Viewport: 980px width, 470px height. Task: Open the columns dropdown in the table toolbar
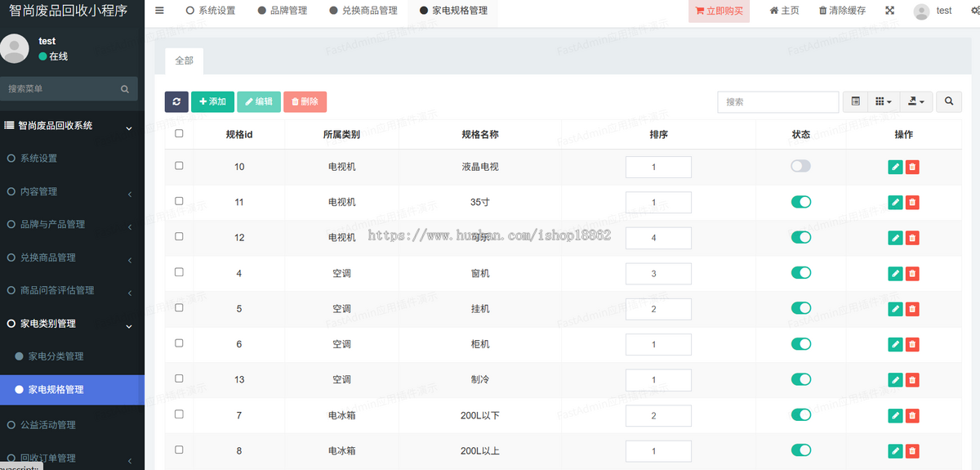883,101
